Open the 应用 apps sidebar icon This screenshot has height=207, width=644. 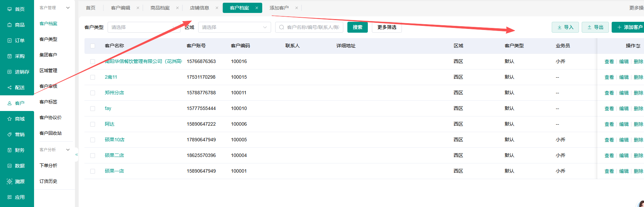point(10,197)
